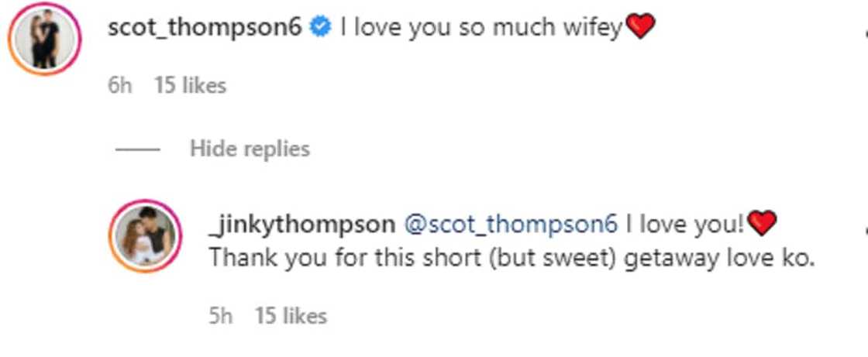Image resolution: width=868 pixels, height=357 pixels.
Task: Click heart emoji after 'I love you!'
Action: coord(762,225)
